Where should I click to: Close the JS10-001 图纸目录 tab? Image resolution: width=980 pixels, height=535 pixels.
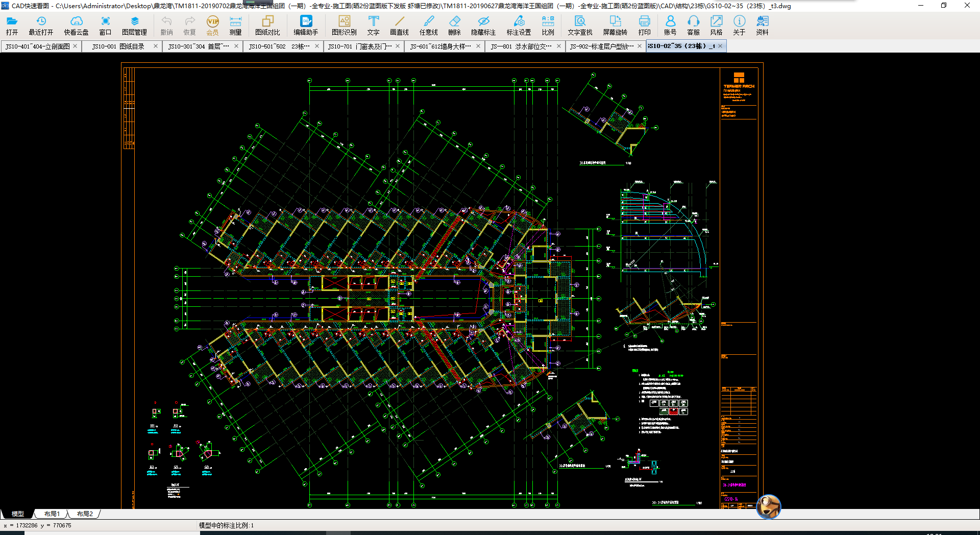tap(156, 46)
